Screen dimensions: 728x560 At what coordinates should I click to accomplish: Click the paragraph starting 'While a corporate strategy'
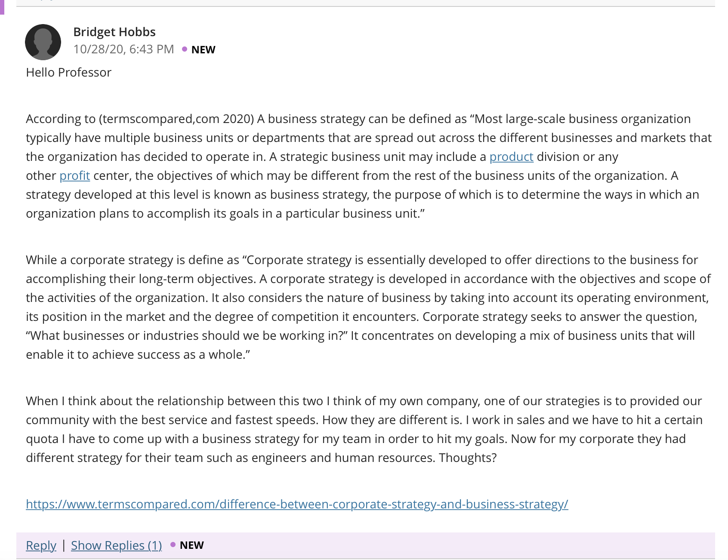coord(368,307)
